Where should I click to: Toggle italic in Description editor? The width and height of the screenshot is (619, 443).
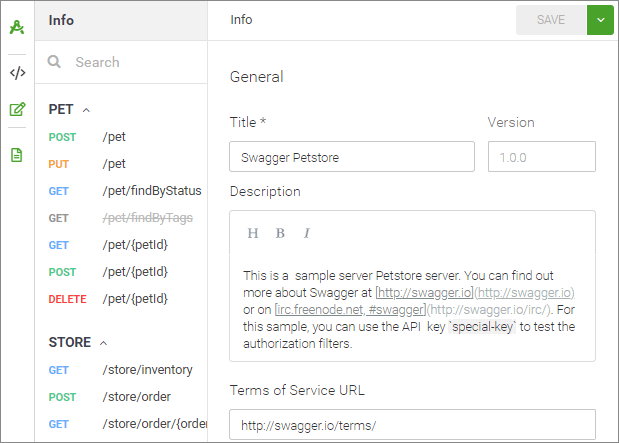(306, 233)
